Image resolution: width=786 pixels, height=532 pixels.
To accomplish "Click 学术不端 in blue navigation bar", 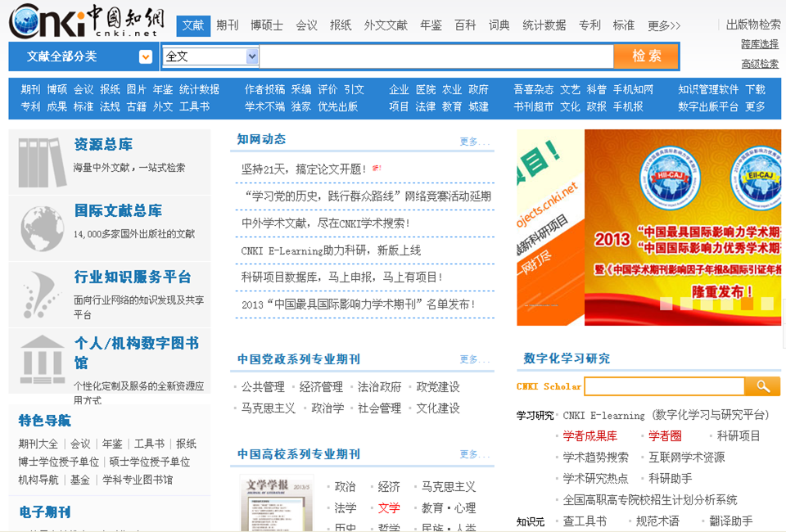I will [264, 106].
